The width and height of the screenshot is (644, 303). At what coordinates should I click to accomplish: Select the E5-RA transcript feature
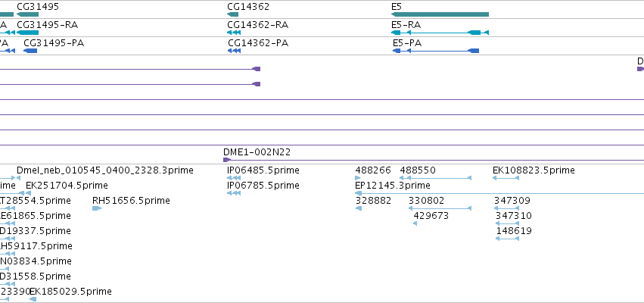click(x=440, y=33)
